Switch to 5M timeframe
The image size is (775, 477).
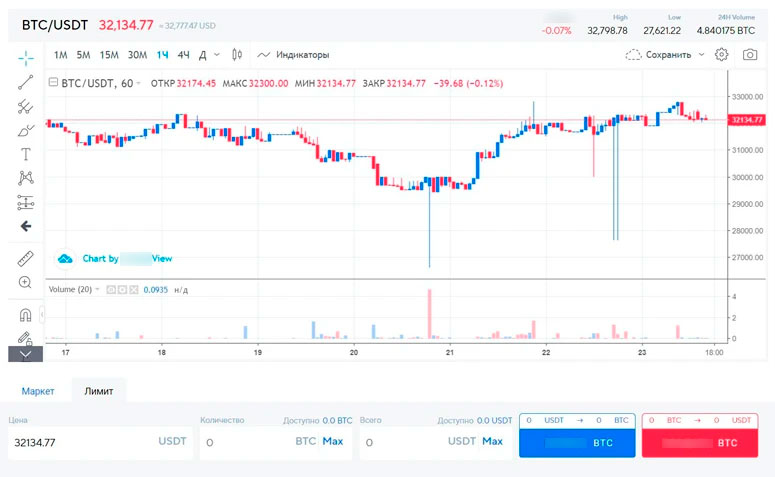coord(84,55)
